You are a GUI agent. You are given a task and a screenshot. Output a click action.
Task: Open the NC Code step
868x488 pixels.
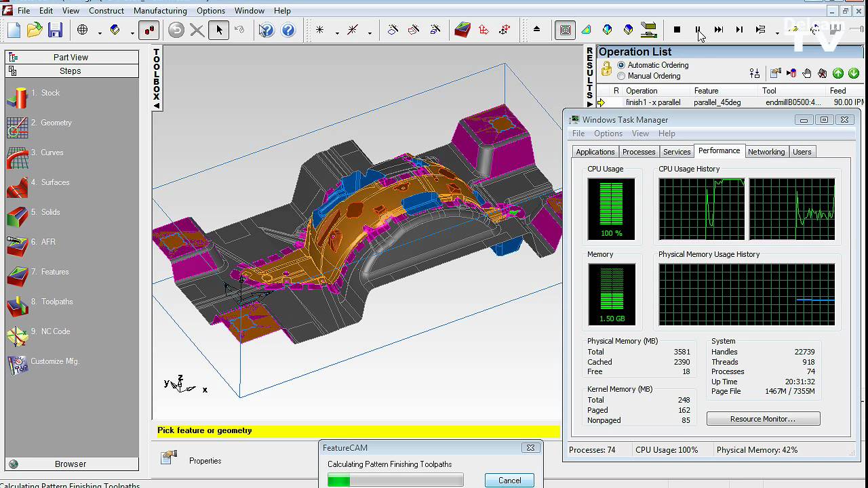(x=55, y=331)
